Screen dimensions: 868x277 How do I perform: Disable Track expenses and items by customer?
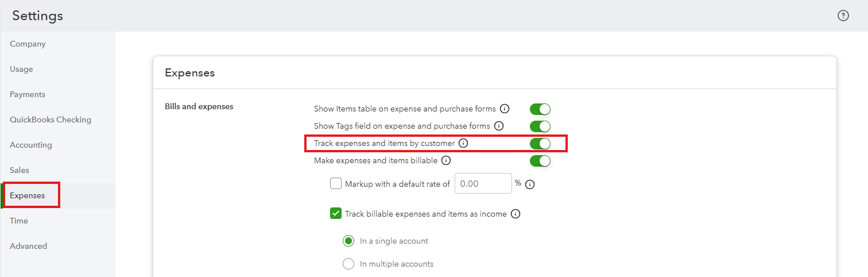pyautogui.click(x=540, y=144)
